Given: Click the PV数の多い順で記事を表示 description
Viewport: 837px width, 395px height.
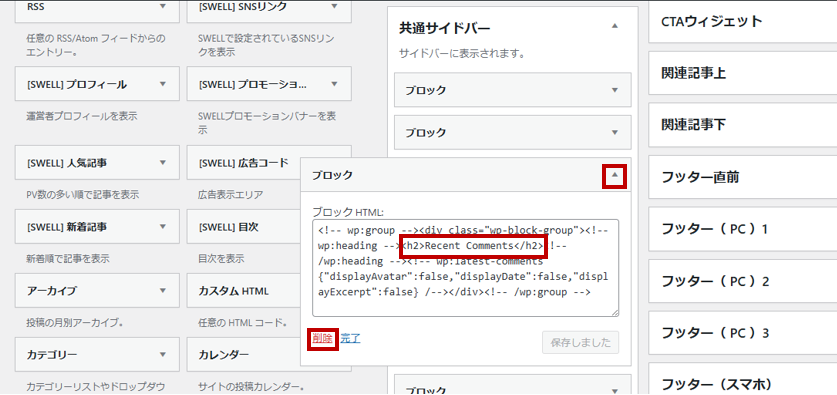Looking at the screenshot, I should click(83, 194).
